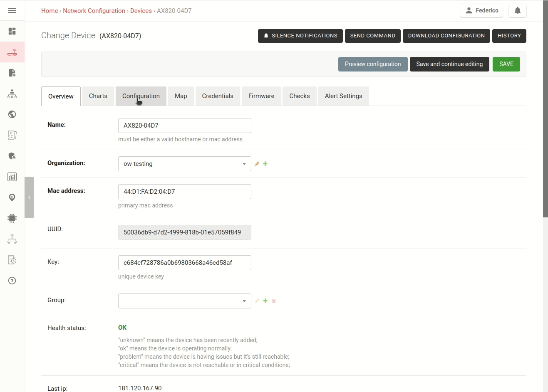This screenshot has width=548, height=392.
Task: Open the Alert Settings tab
Action: click(343, 96)
